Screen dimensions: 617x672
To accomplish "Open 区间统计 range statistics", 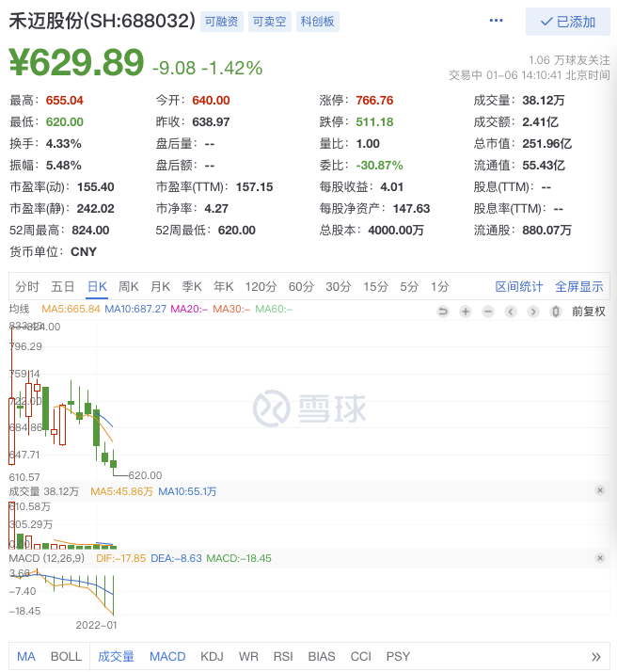I will (x=519, y=286).
